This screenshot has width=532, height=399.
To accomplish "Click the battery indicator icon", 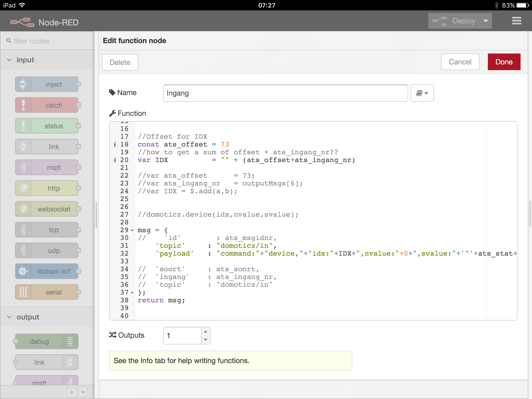I will [523, 5].
